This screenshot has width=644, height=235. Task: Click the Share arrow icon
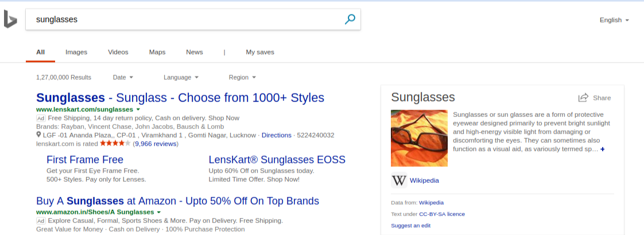(x=583, y=97)
